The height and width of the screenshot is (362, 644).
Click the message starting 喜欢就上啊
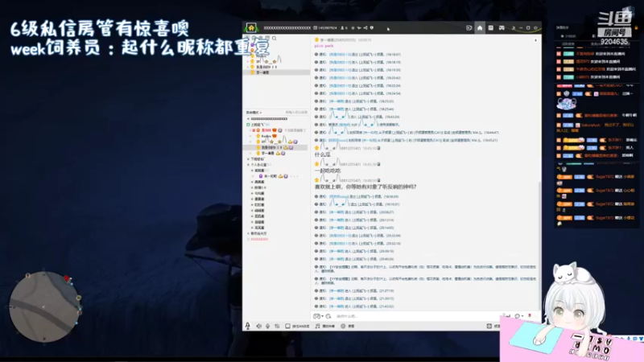tap(365, 187)
